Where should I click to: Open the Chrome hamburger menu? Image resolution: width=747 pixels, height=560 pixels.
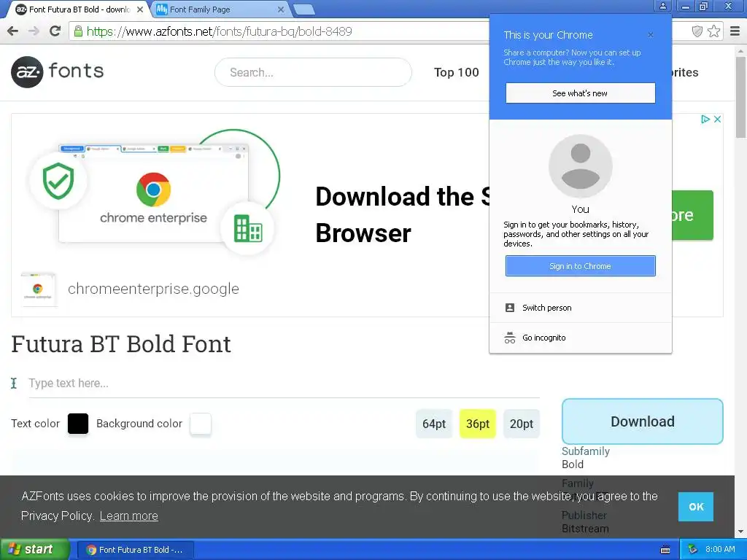[735, 31]
